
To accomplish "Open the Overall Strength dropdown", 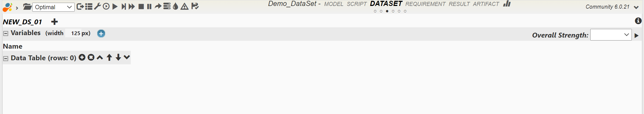I will (x=611, y=35).
